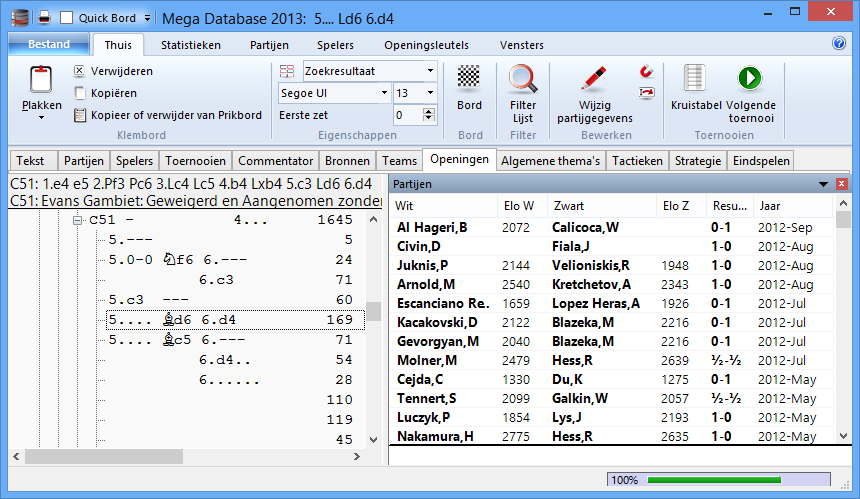The height and width of the screenshot is (499, 860).
Task: Open the Openingsleutels ribbon tab
Action: [426, 45]
